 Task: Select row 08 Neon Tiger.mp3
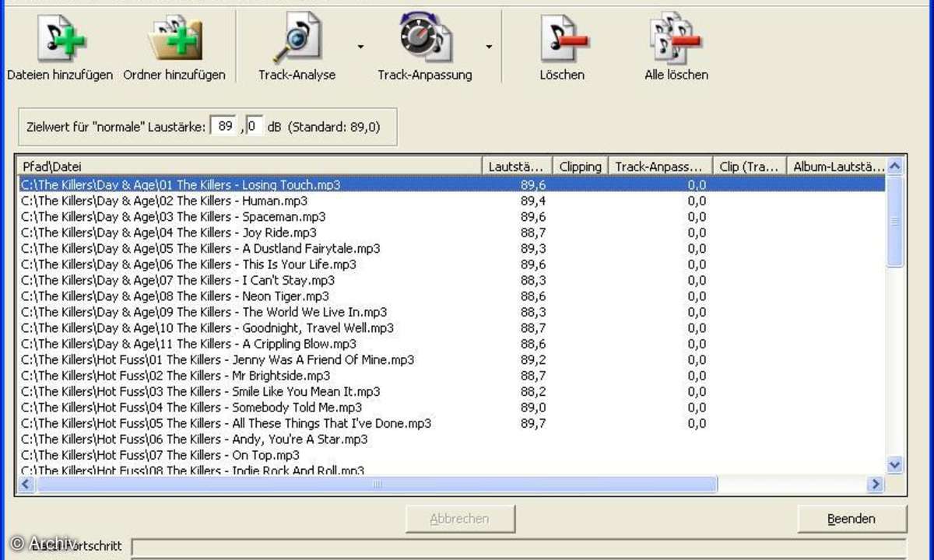(451, 296)
